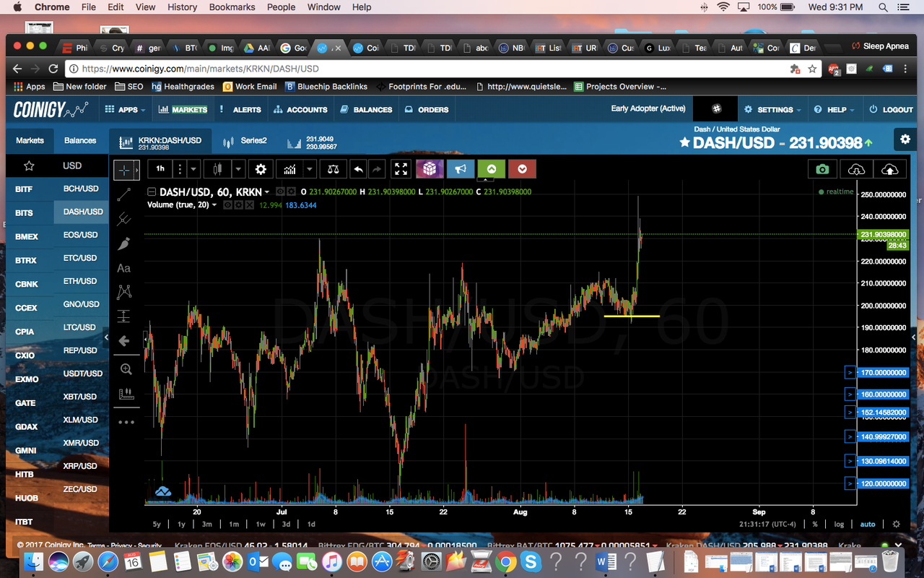
Task: Collapse the left markets panel arrow
Action: [x=107, y=337]
